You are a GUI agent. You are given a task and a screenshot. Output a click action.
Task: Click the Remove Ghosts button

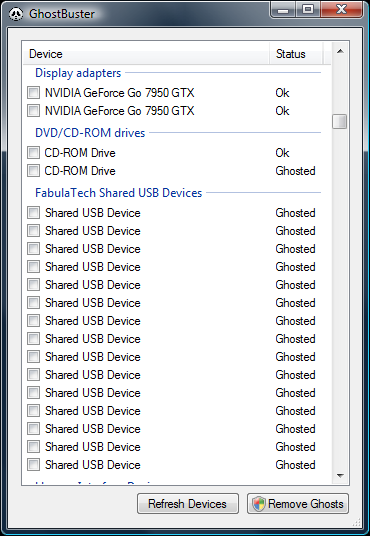[x=298, y=504]
